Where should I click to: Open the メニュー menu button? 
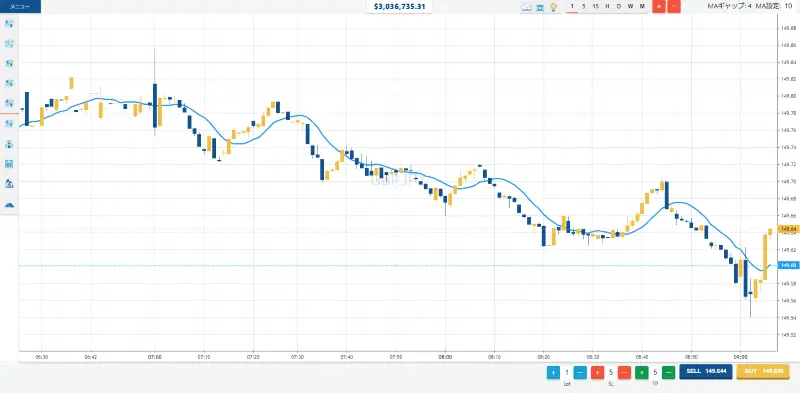[20, 7]
